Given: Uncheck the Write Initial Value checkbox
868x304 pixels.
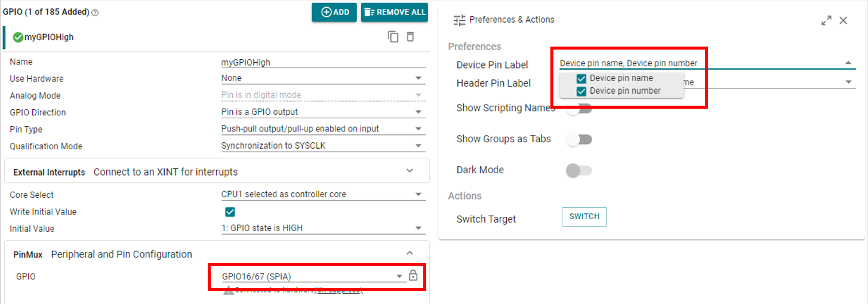Looking at the screenshot, I should [x=230, y=211].
